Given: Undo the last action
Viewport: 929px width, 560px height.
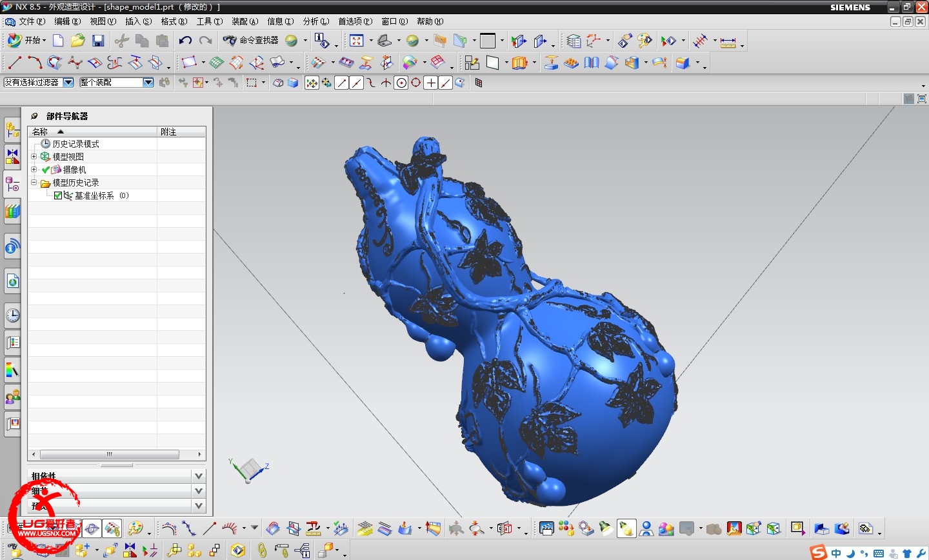Looking at the screenshot, I should coord(185,41).
